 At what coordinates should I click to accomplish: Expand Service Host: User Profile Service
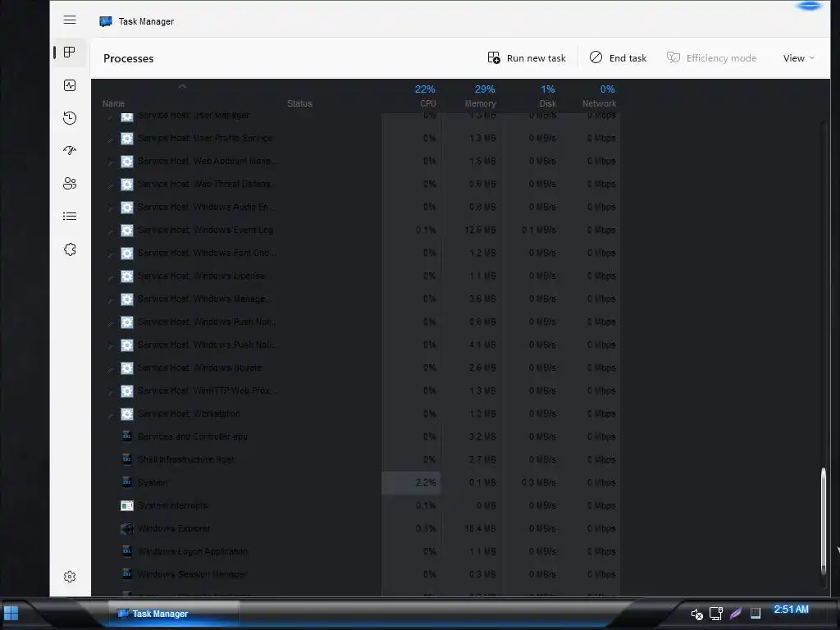[x=110, y=139]
